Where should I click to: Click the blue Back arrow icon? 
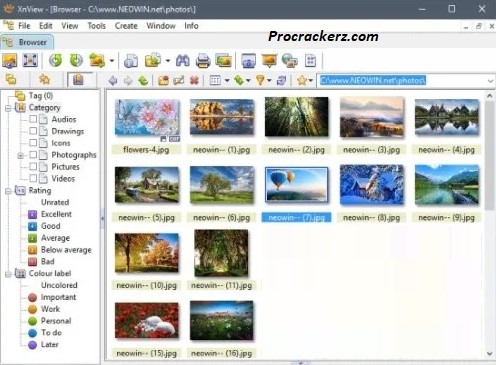[113, 80]
